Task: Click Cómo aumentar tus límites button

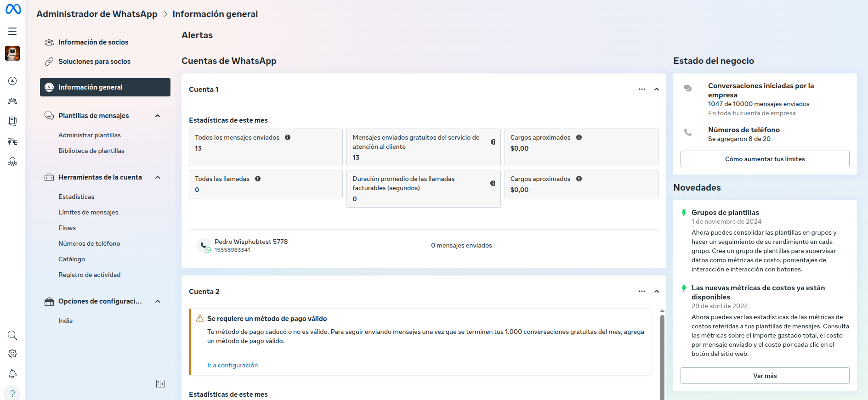Action: (765, 159)
